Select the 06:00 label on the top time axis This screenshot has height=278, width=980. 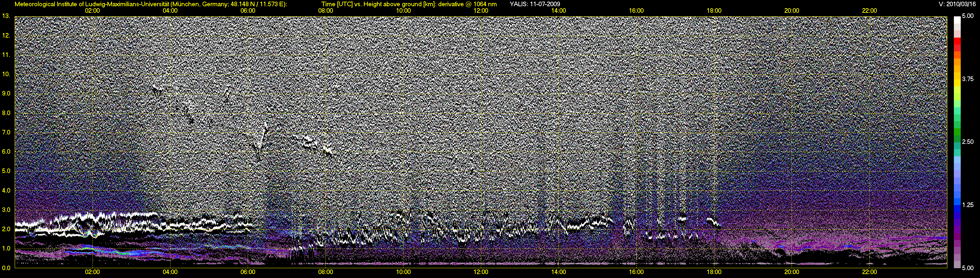(x=248, y=11)
